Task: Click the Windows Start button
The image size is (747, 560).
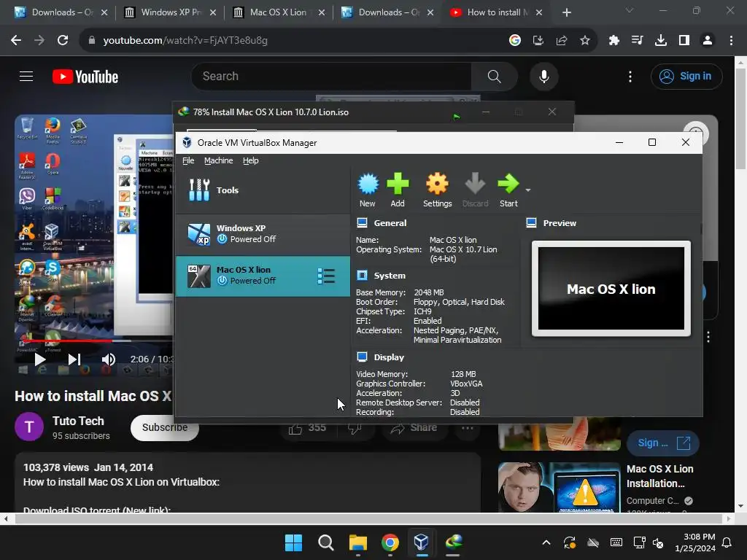Action: 293,542
